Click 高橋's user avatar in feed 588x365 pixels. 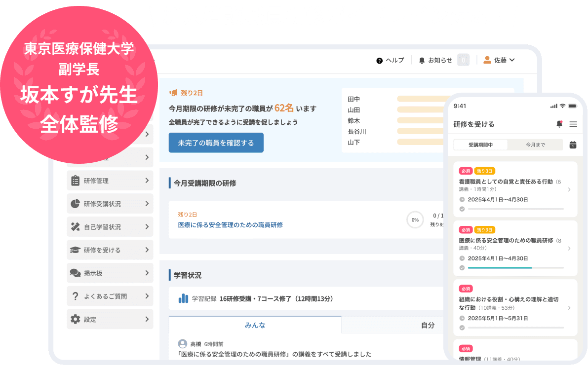pos(183,344)
